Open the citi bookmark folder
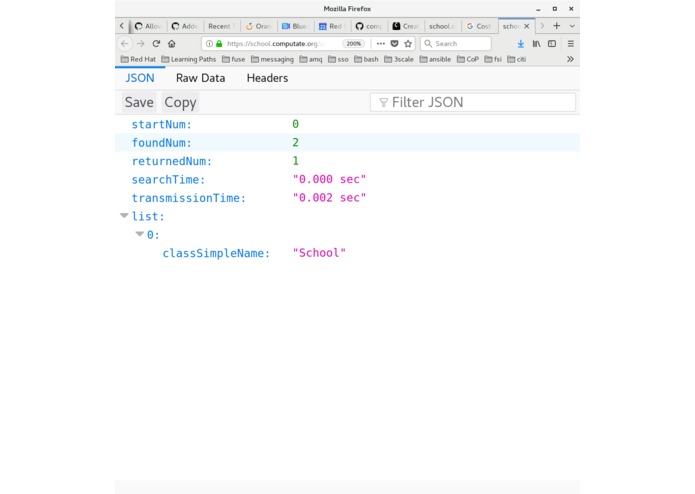The image size is (695, 494). (517, 59)
